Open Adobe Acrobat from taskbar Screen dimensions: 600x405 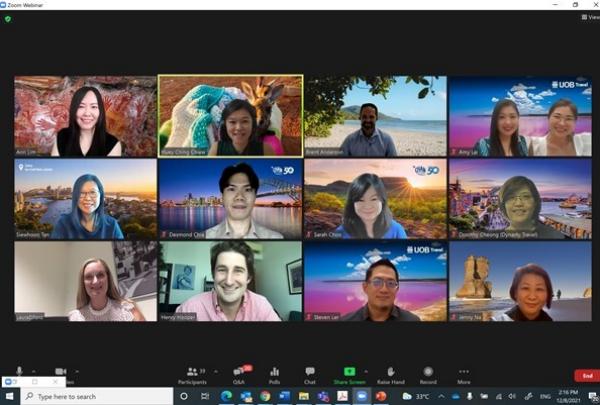point(342,396)
